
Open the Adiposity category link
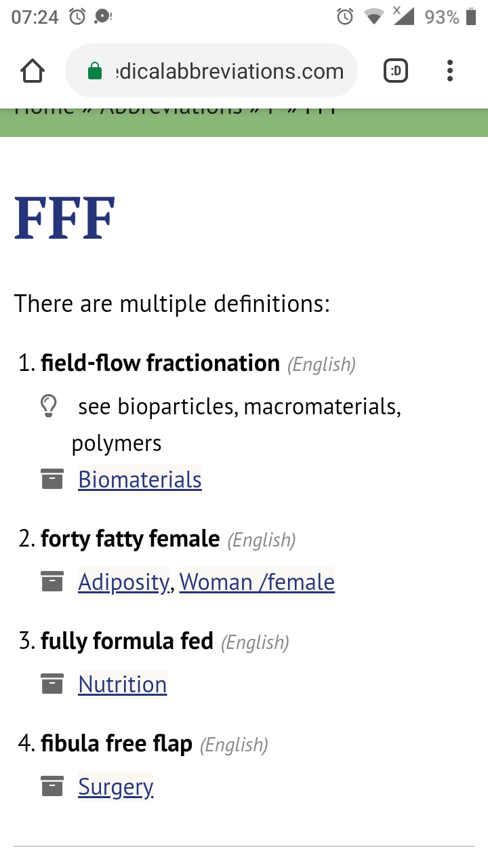pos(123,582)
